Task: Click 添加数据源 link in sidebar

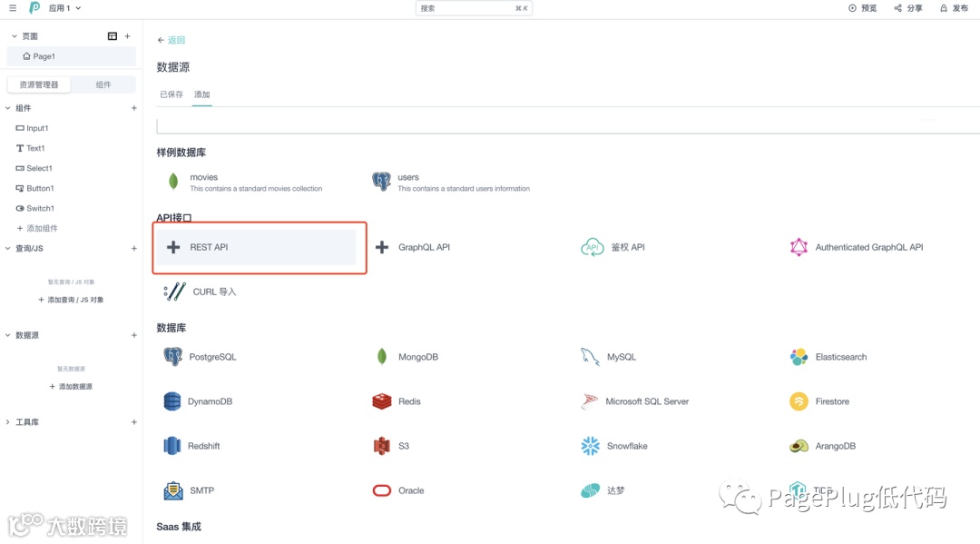Action: [x=72, y=386]
